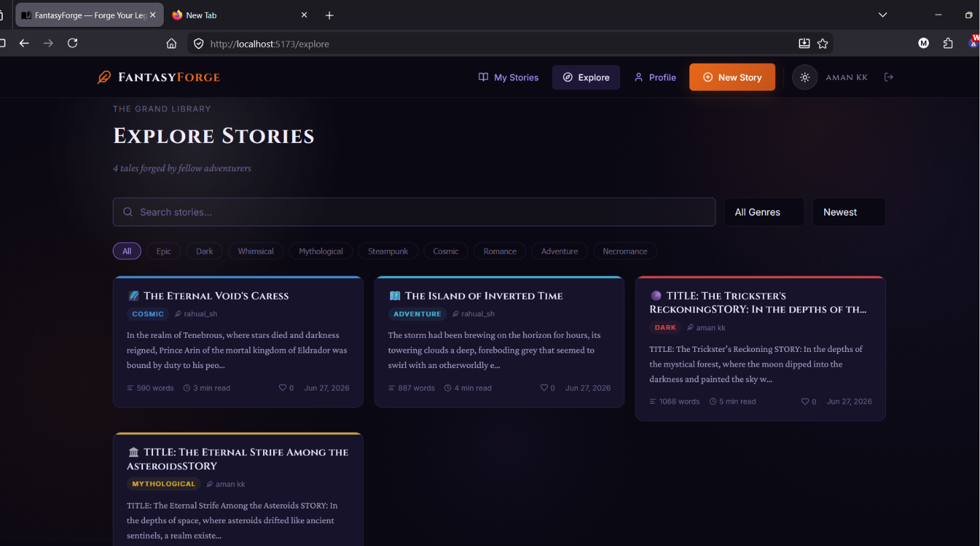Filter stories by Romance chip
This screenshot has width=980, height=546.
click(500, 251)
